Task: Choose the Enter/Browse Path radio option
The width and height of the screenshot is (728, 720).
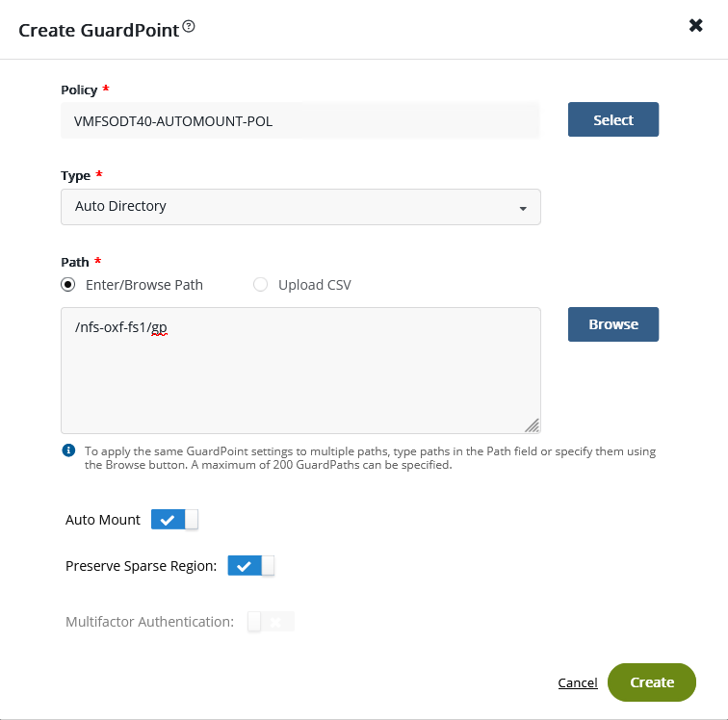Action: click(x=67, y=285)
